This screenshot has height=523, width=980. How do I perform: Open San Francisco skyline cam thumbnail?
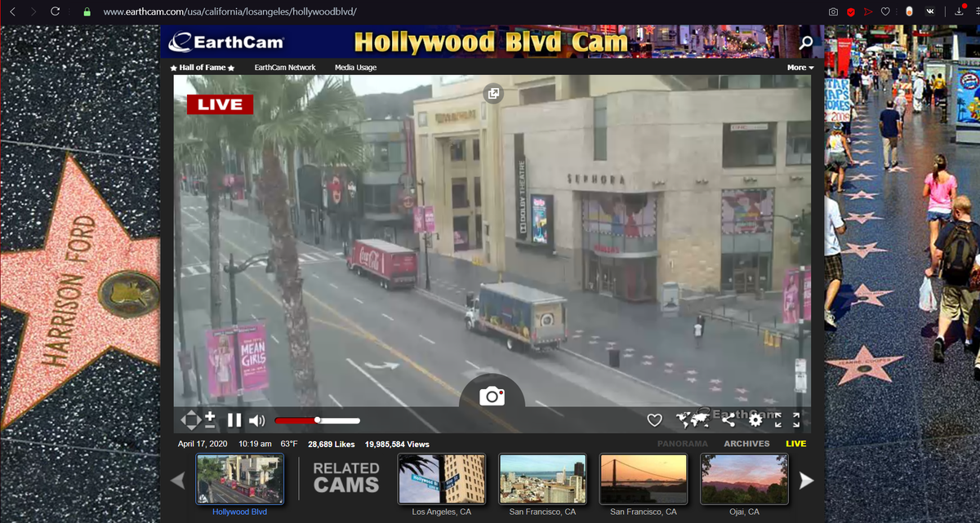tap(542, 479)
